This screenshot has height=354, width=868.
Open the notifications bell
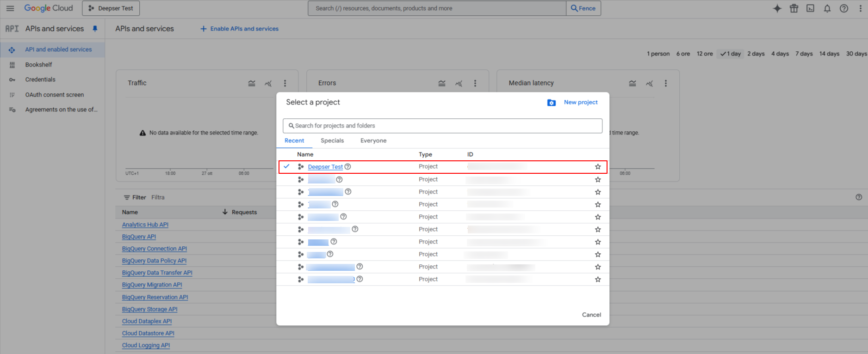coord(827,8)
